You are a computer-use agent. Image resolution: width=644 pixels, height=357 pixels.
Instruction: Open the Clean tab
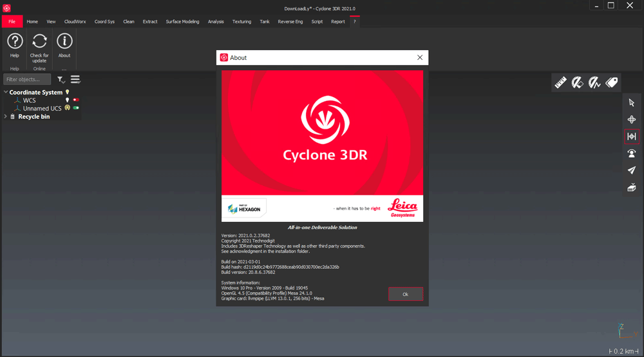(129, 22)
